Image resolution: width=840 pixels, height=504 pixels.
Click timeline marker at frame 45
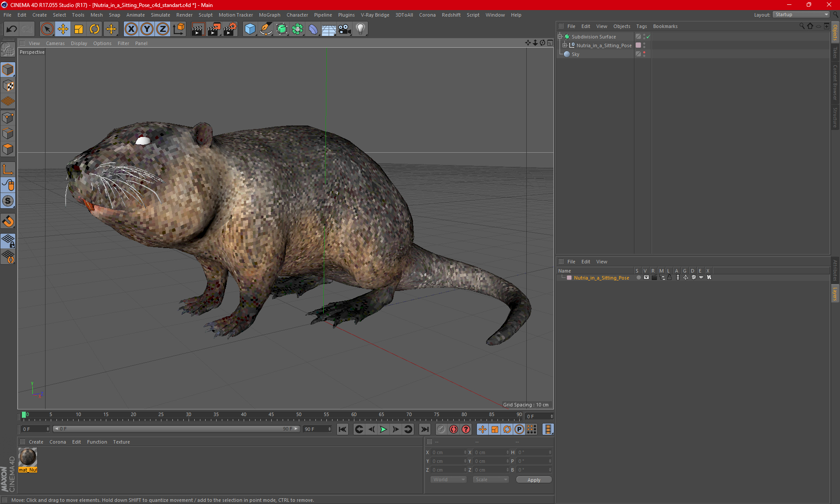(x=271, y=416)
